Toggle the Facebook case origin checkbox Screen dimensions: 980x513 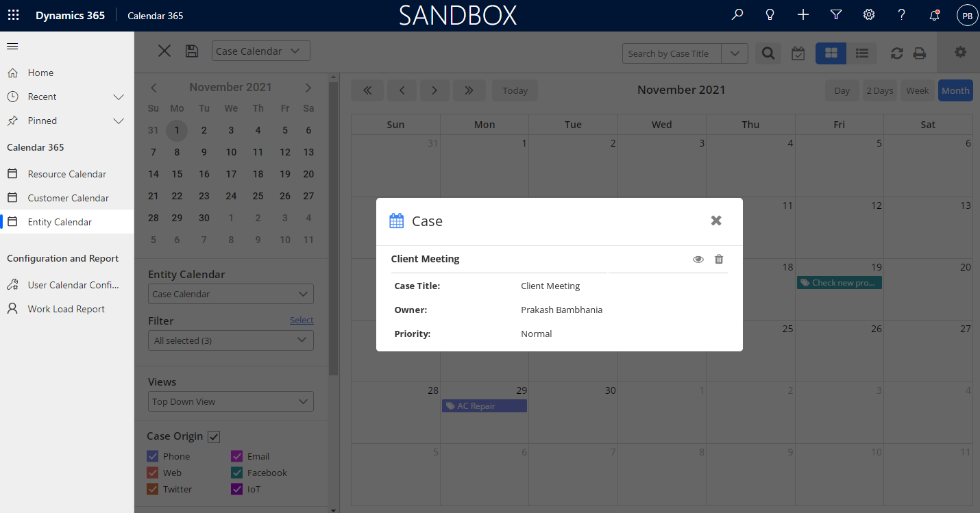point(237,473)
